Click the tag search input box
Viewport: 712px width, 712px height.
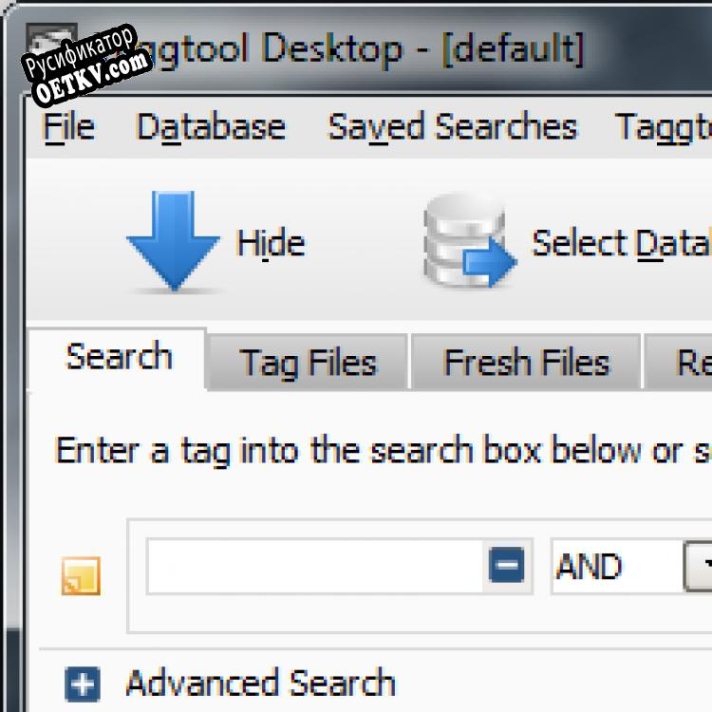point(315,566)
